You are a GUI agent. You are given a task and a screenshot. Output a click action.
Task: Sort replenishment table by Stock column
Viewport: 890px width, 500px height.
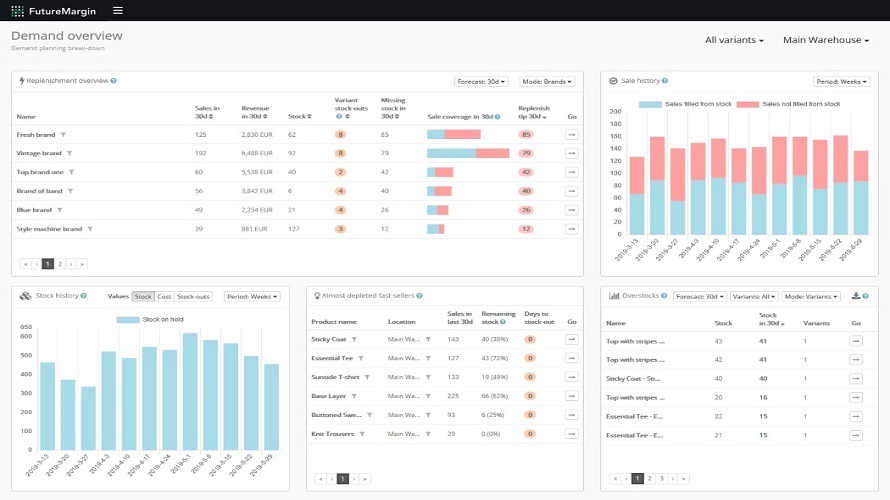tap(300, 116)
